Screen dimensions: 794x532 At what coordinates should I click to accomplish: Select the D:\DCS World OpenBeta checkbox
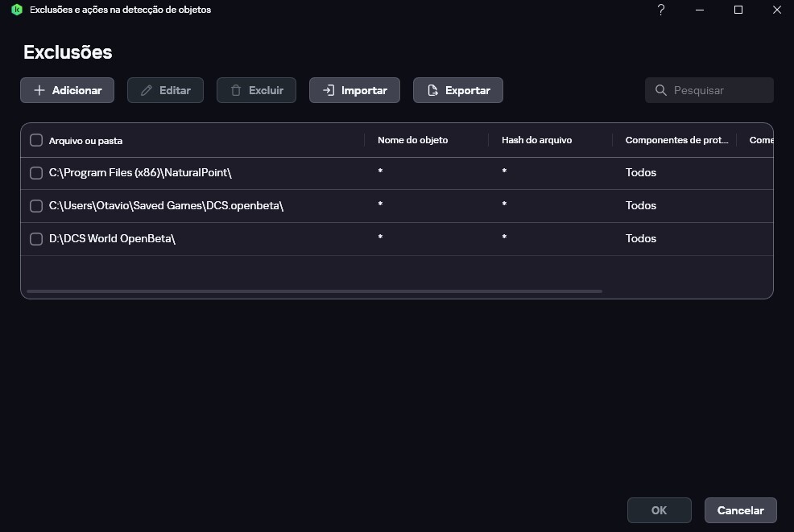coord(36,238)
